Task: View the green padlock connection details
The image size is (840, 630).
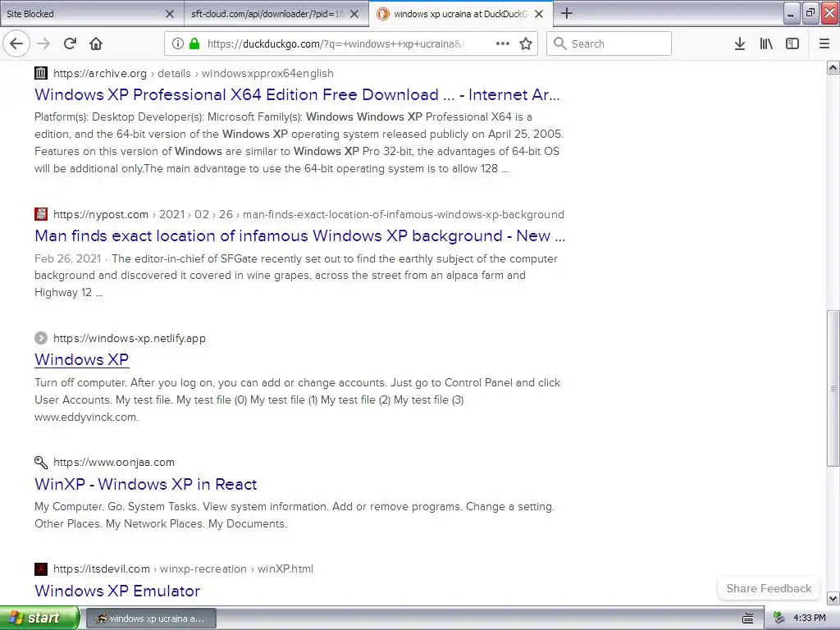Action: click(194, 43)
